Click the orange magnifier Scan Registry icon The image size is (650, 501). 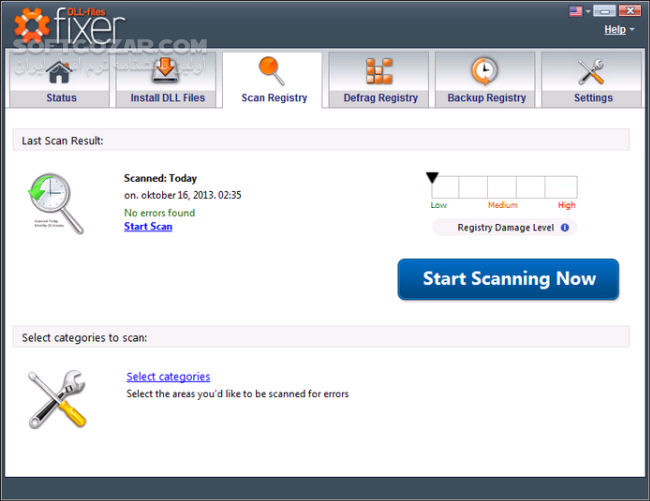(x=272, y=71)
